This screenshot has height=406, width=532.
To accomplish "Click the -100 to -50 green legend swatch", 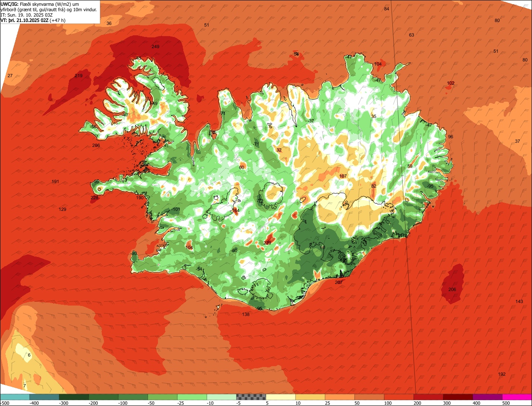I will point(133,397).
